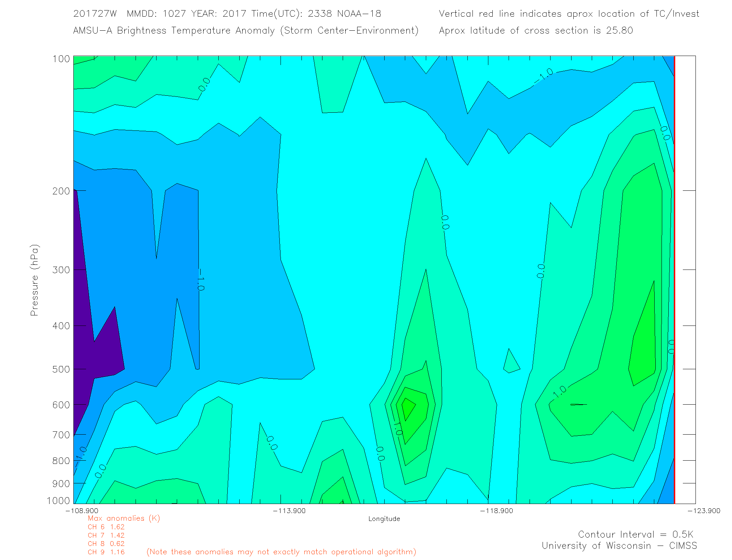Click the 'Pressure (hPa)' axis title
The height and width of the screenshot is (560, 732).
(x=34, y=280)
